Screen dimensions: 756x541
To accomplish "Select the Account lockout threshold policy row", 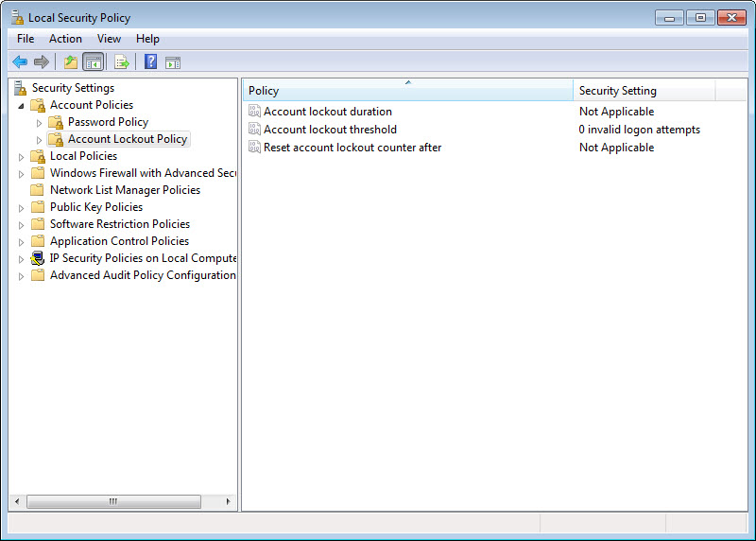I will tap(330, 130).
